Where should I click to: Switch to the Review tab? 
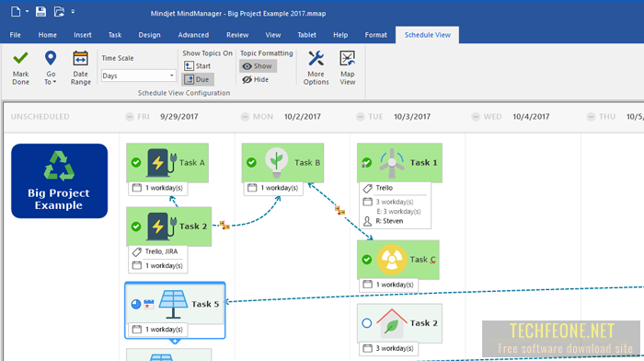(237, 35)
